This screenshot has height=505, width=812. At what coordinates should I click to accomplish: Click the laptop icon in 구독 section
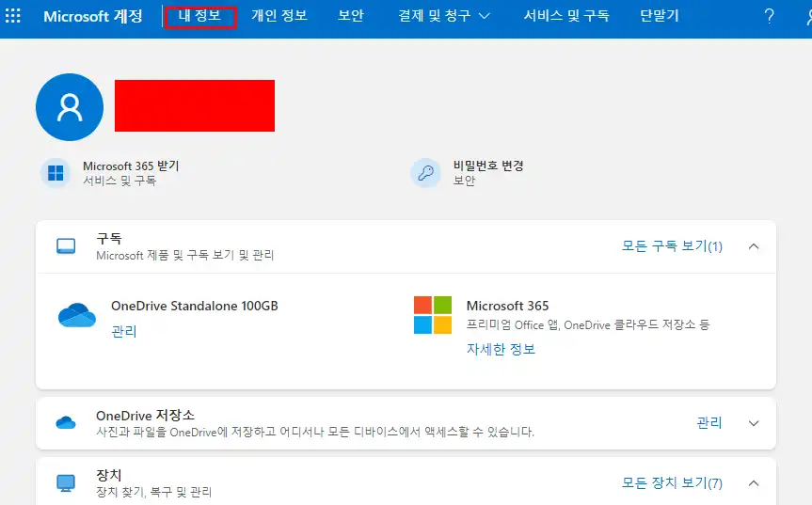[66, 246]
